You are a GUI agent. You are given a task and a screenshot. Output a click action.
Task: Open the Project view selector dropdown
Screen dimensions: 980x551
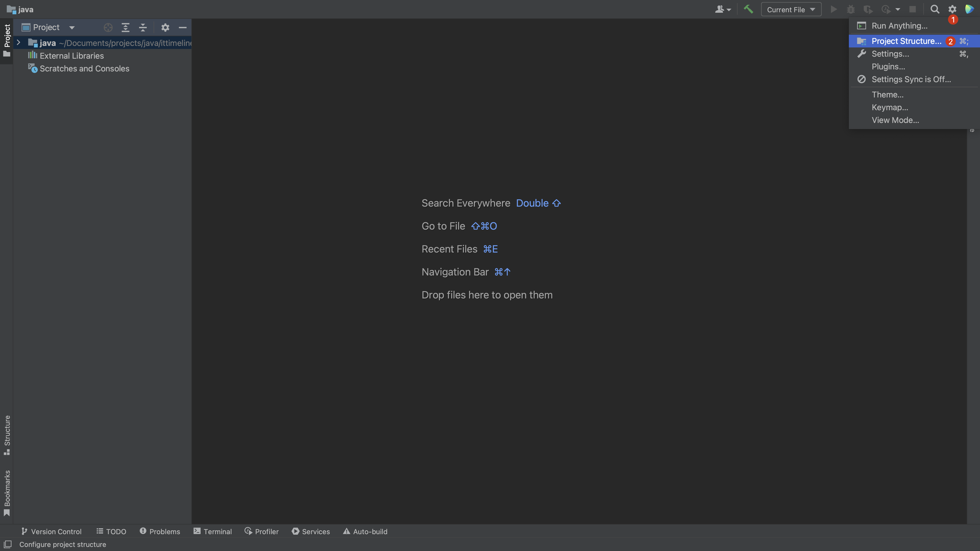tap(48, 27)
